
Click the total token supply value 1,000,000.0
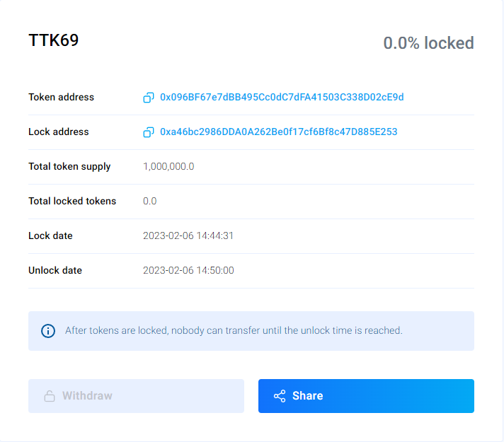(x=168, y=166)
